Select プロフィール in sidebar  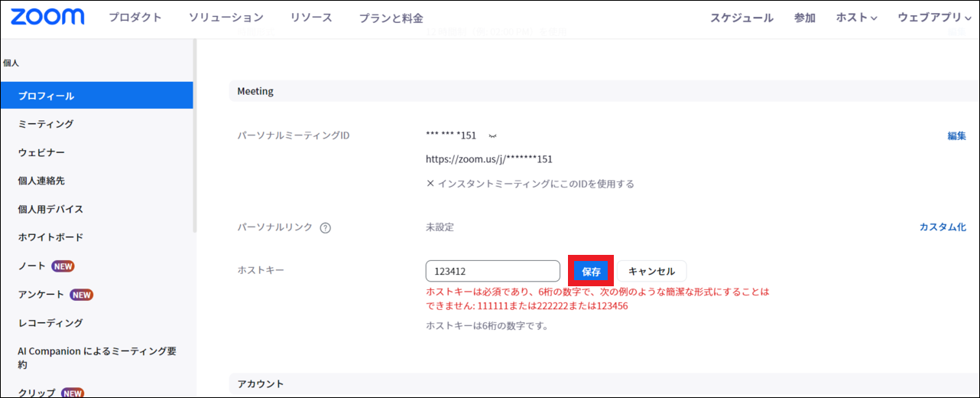[x=96, y=96]
